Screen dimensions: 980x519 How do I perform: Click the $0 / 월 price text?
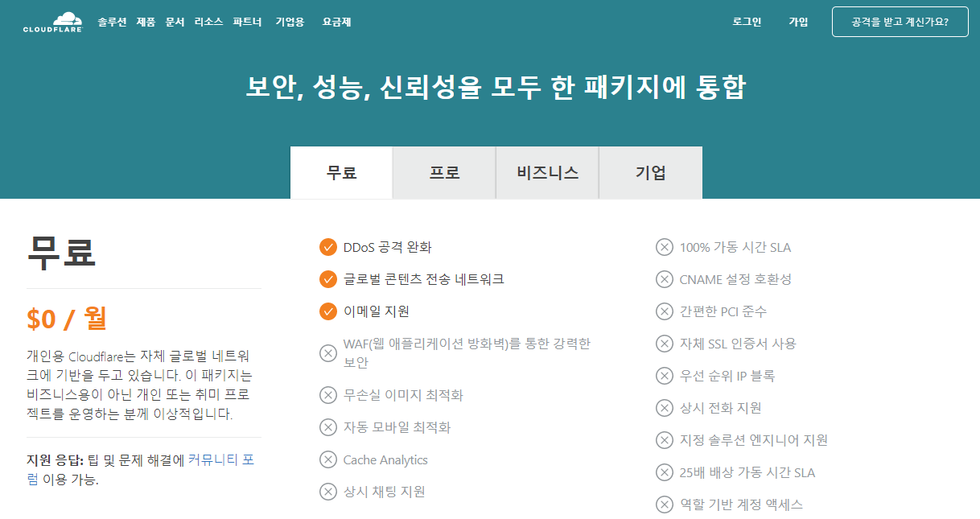(67, 319)
